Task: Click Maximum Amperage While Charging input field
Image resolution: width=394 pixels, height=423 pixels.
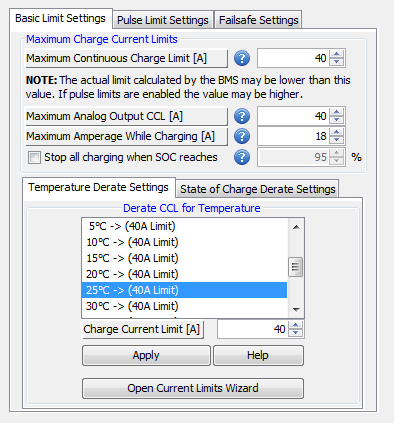Action: pos(293,136)
